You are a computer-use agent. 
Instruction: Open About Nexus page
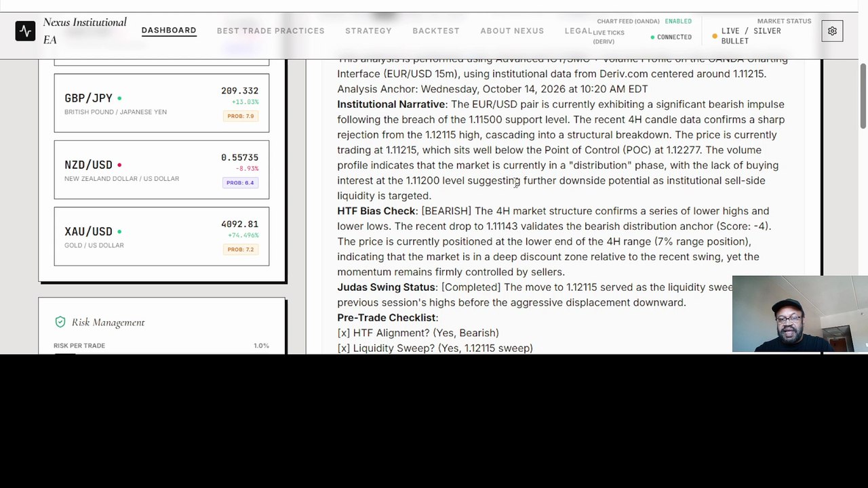(512, 30)
